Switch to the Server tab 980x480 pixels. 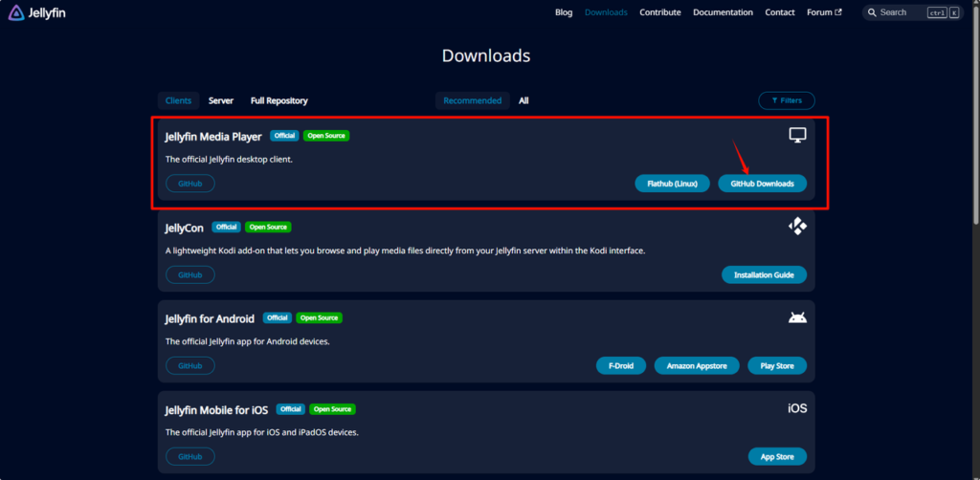(220, 100)
